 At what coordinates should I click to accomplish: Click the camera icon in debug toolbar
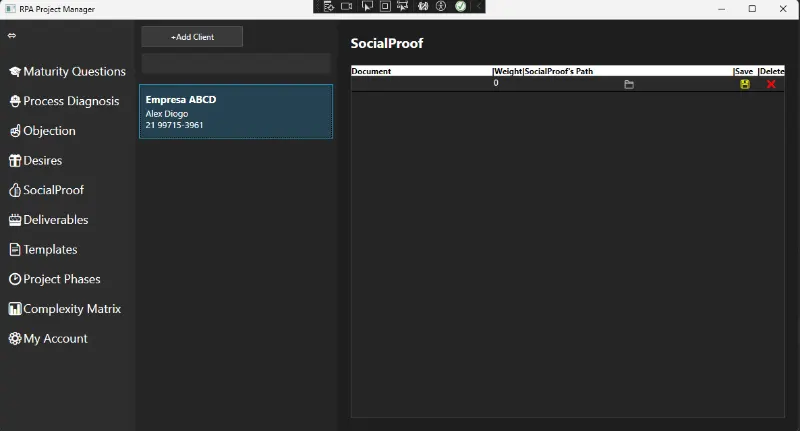[347, 6]
